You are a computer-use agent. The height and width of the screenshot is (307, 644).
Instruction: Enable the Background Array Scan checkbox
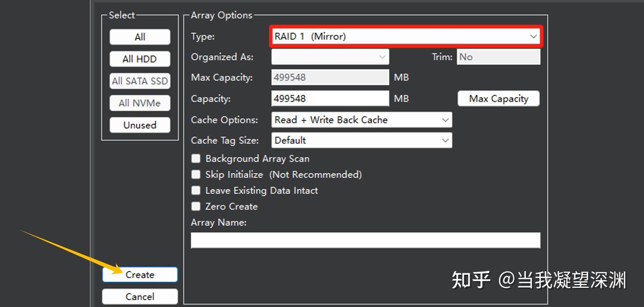(195, 158)
